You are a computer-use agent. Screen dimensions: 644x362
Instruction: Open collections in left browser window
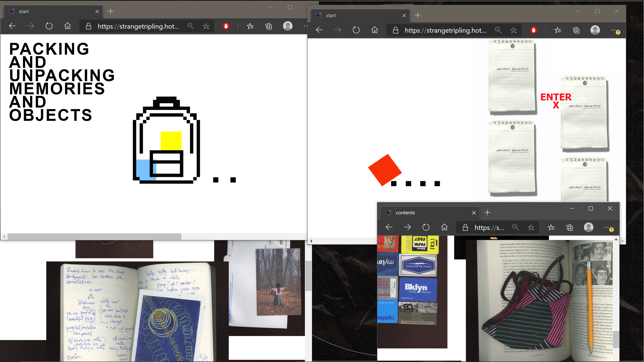269,26
